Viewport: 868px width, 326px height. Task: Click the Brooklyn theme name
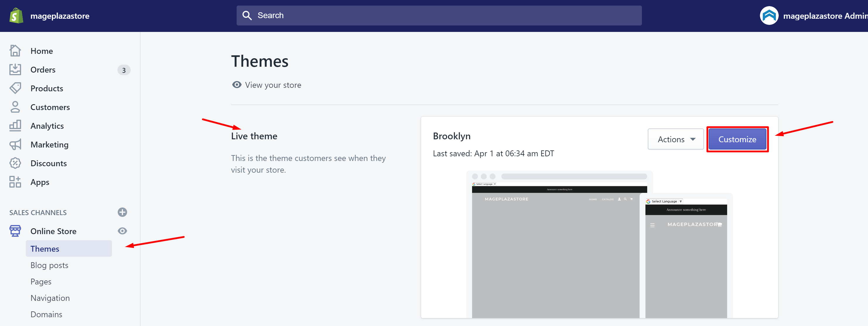coord(452,136)
